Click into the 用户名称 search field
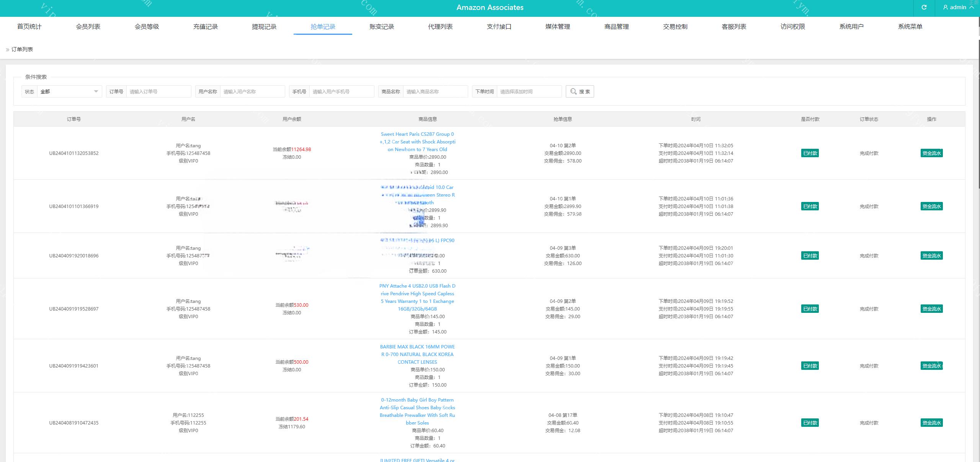This screenshot has height=462, width=980. 252,91
